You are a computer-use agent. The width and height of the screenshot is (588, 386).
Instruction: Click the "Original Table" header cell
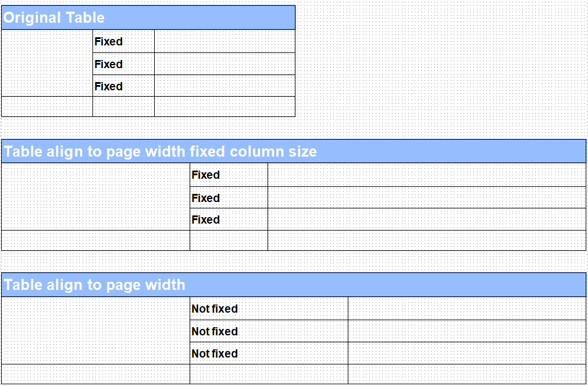pos(148,17)
